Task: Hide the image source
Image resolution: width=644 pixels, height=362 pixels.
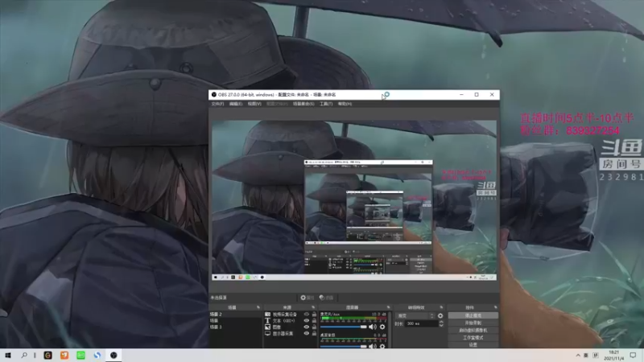Action: tap(307, 327)
